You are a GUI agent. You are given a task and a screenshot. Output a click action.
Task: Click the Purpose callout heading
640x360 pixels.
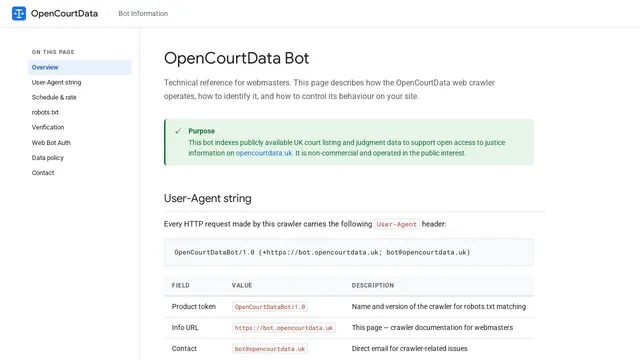click(201, 131)
